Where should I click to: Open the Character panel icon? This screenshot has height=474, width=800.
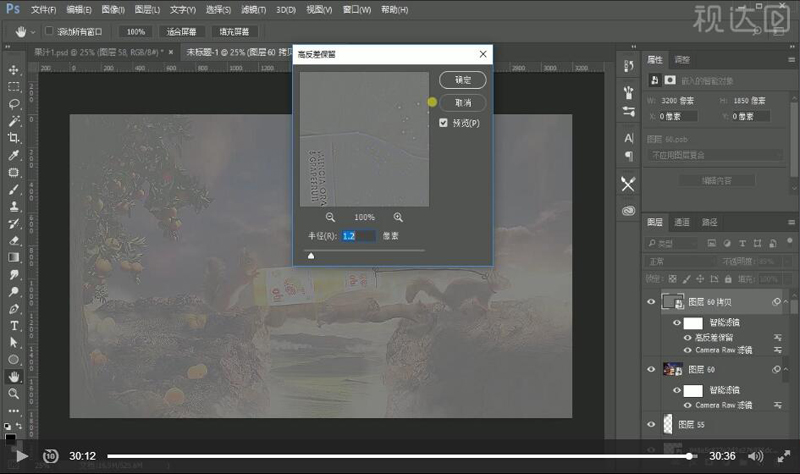tap(629, 138)
